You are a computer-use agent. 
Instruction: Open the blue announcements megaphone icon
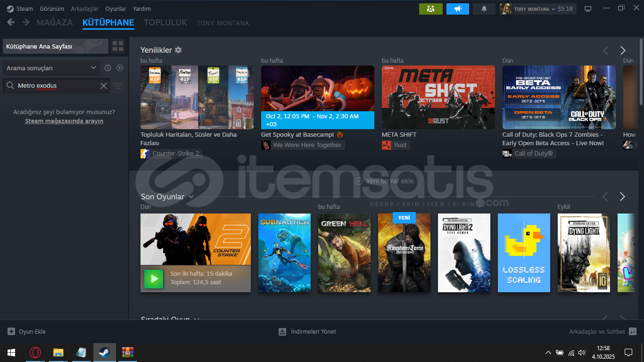(x=457, y=9)
